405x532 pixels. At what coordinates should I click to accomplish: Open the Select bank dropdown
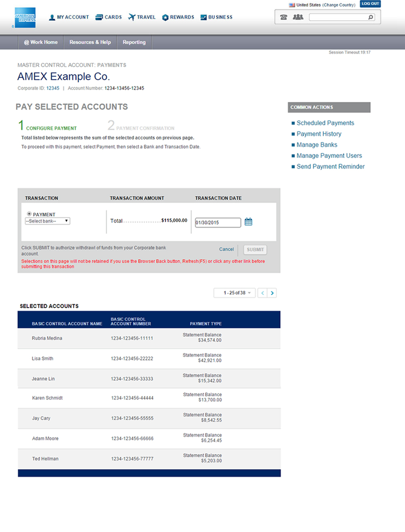48,221
